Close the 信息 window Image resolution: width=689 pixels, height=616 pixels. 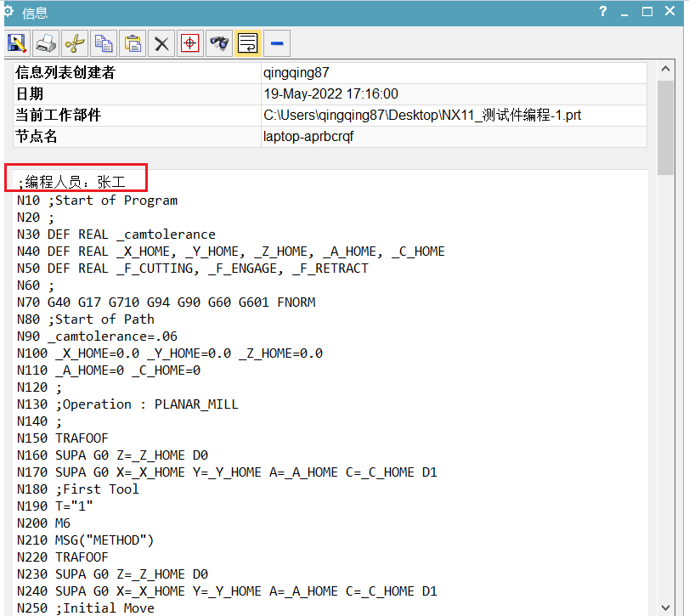tap(669, 11)
